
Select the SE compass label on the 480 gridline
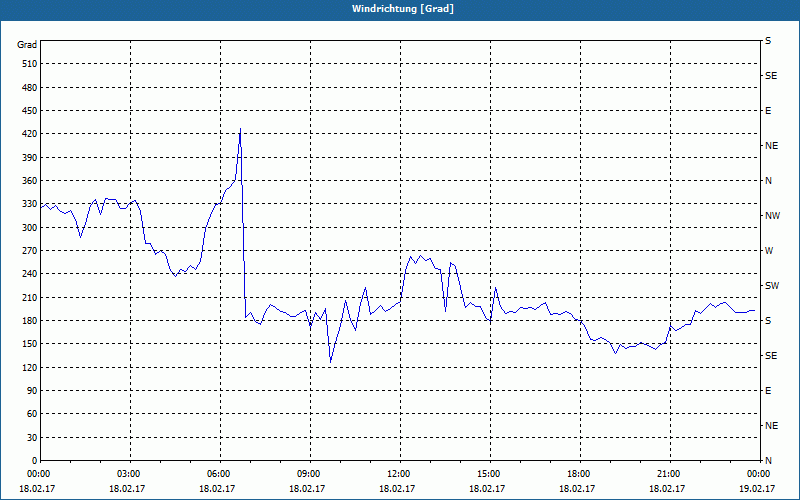click(771, 76)
